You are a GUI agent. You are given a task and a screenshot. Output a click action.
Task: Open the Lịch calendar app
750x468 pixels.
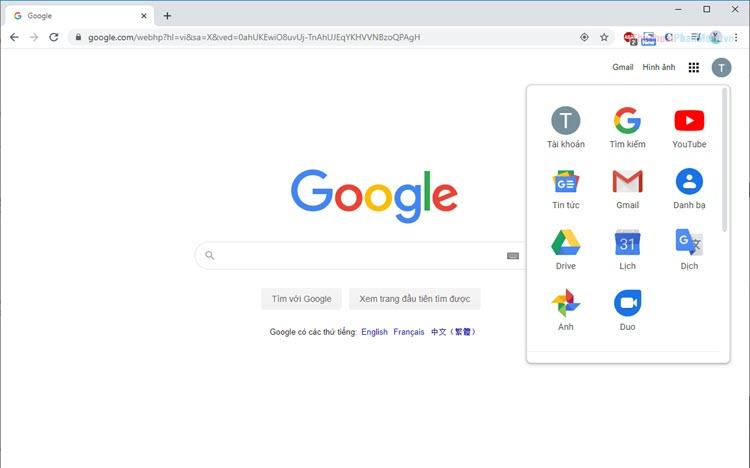click(627, 250)
